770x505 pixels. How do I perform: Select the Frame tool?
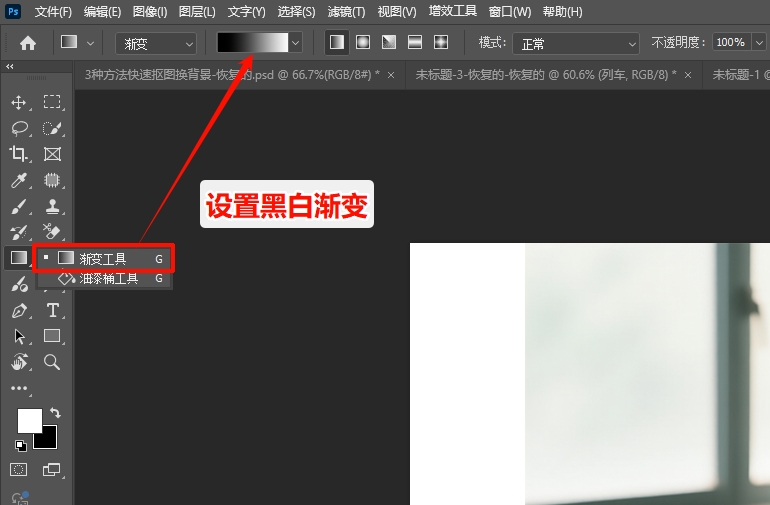click(52, 154)
